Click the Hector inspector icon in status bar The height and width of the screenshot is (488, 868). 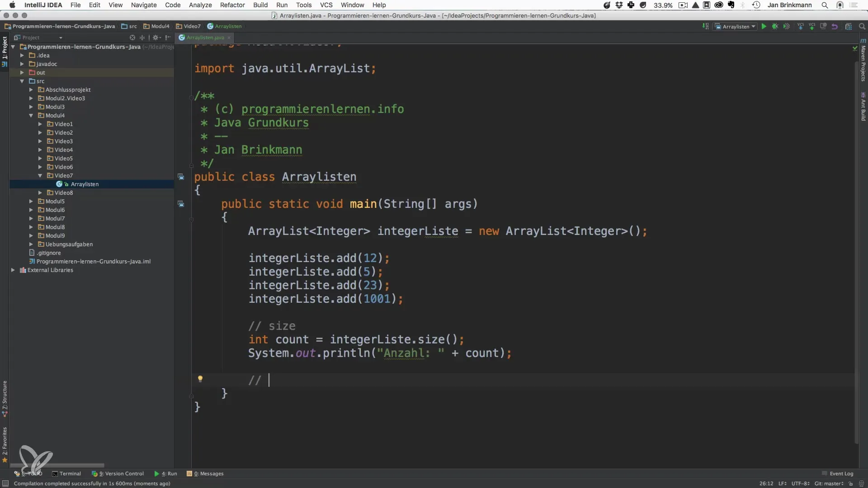click(x=861, y=483)
